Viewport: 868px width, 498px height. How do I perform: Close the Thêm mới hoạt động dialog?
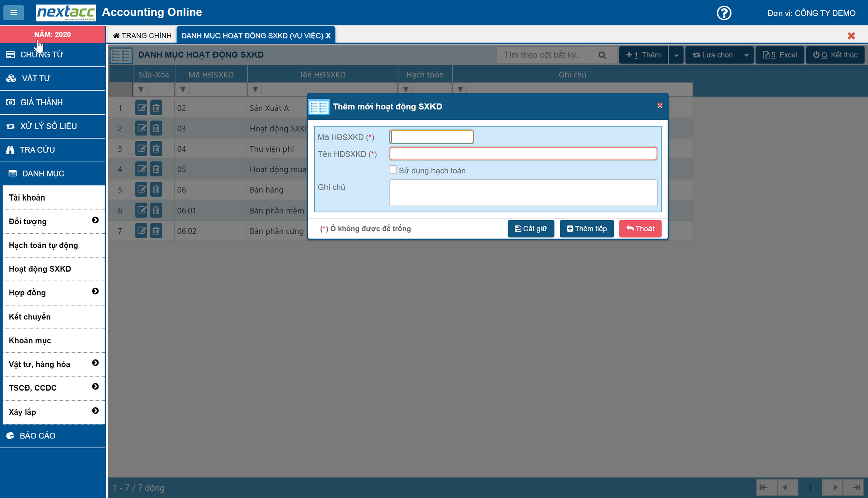660,105
